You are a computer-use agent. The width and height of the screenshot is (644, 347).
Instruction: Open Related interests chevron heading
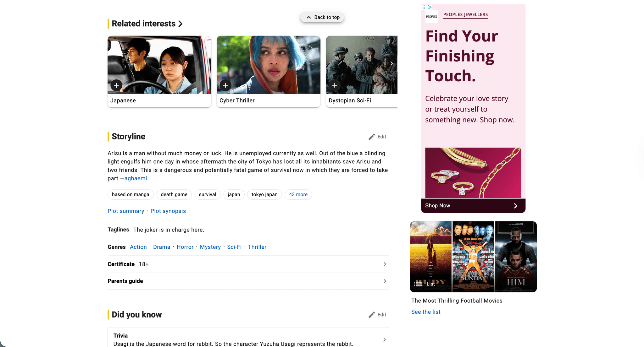click(180, 24)
